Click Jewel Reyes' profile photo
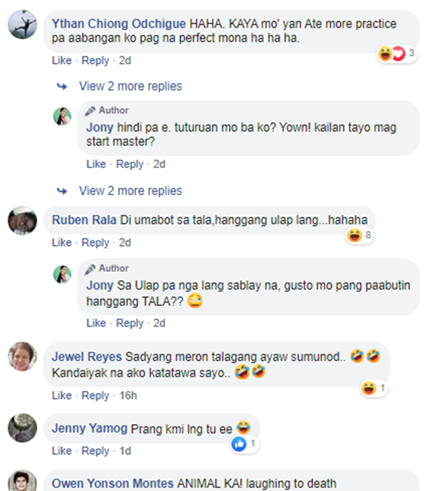 pyautogui.click(x=22, y=357)
